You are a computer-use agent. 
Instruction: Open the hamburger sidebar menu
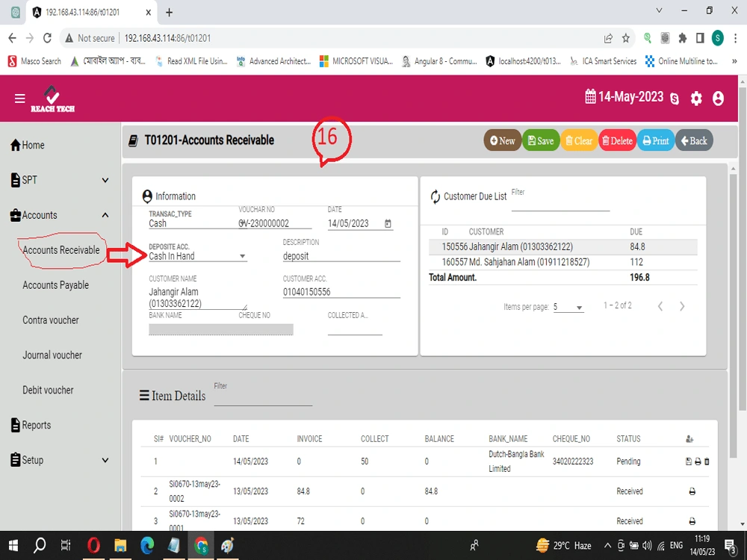[19, 99]
